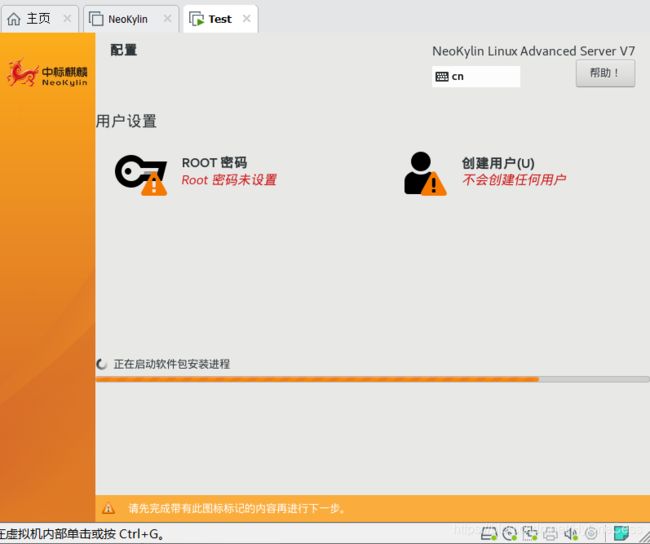The image size is (650, 544).
Task: Click the '请先完成带有此图标标记的内容再进行下一步。' warning message
Action: coord(236,508)
